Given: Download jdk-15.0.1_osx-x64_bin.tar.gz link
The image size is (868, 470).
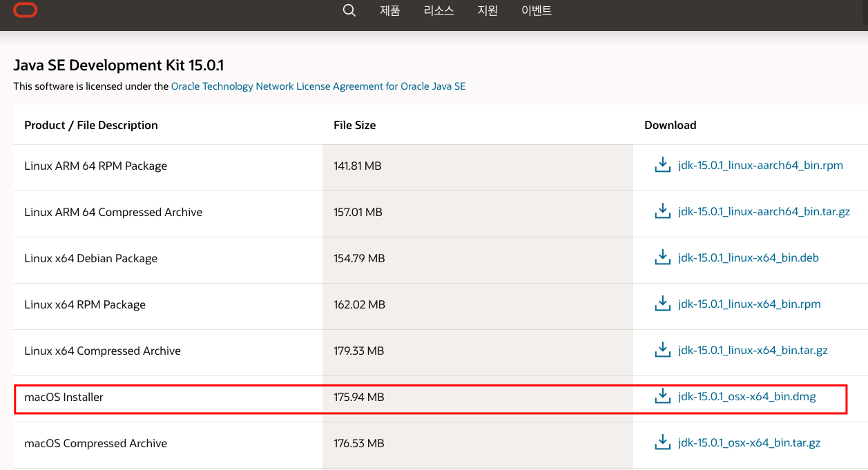Looking at the screenshot, I should point(749,443).
